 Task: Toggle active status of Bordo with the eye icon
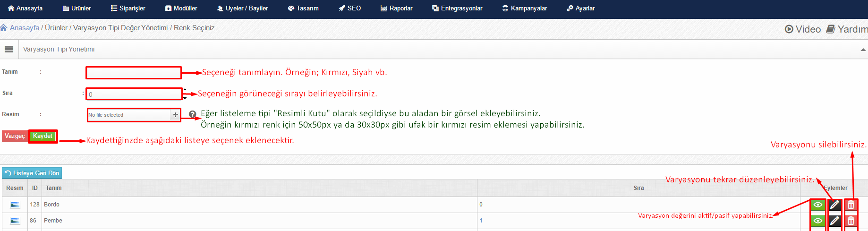(818, 205)
